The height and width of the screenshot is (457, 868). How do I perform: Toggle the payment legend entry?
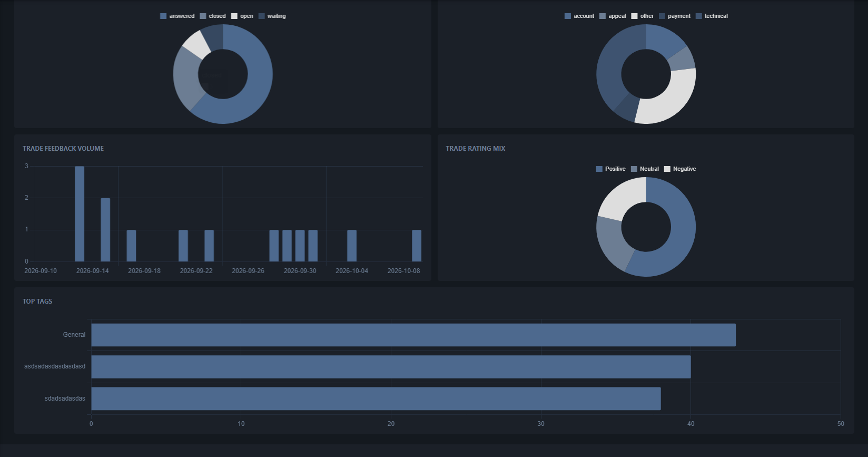(x=675, y=16)
